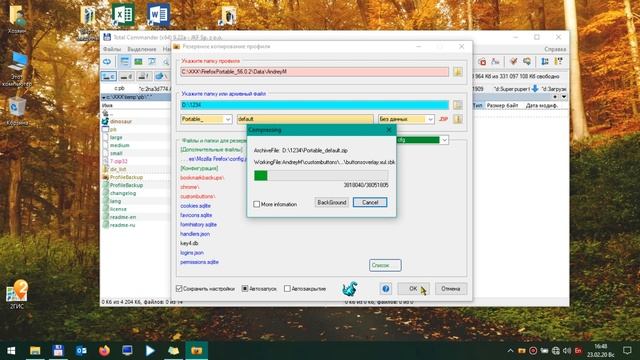This screenshot has height=360, width=640.
Task: Switch to drive c button in Total Commander
Action: pos(108,76)
